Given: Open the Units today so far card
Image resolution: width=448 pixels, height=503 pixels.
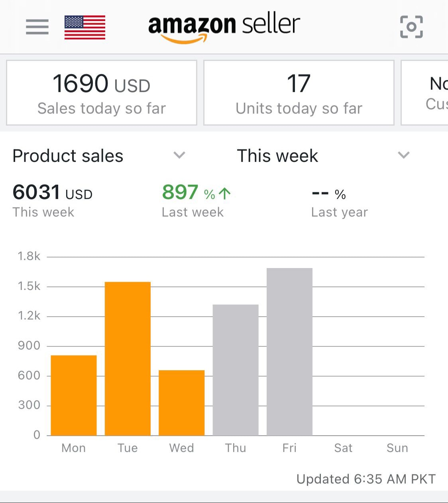Looking at the screenshot, I should [299, 93].
